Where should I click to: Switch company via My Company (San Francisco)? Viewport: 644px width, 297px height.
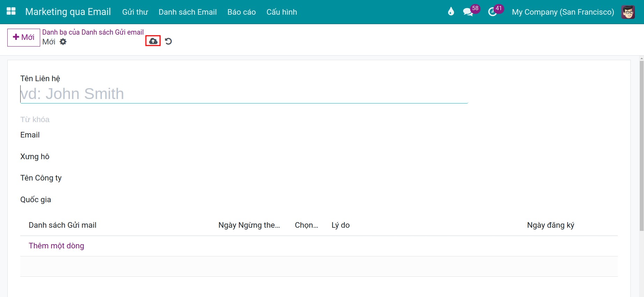563,12
